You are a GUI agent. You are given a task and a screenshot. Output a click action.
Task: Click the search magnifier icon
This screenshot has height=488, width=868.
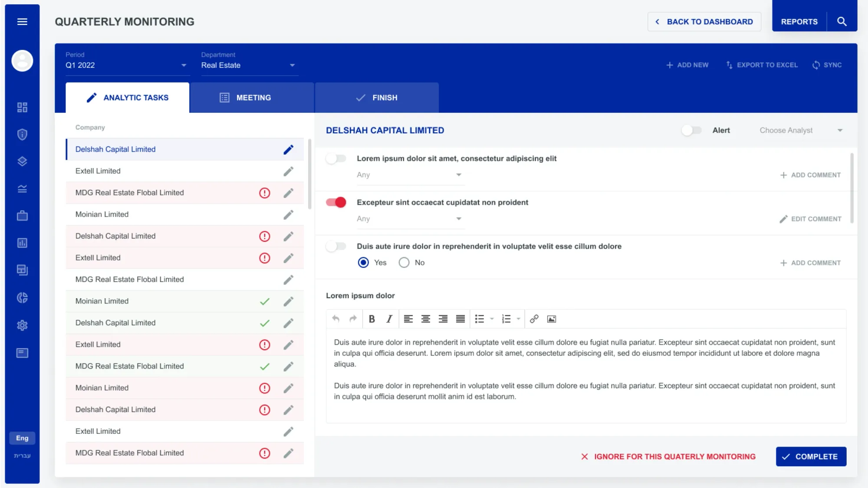842,22
